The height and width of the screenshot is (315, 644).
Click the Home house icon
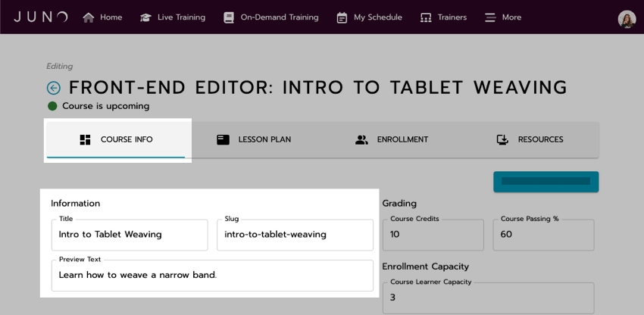click(89, 17)
